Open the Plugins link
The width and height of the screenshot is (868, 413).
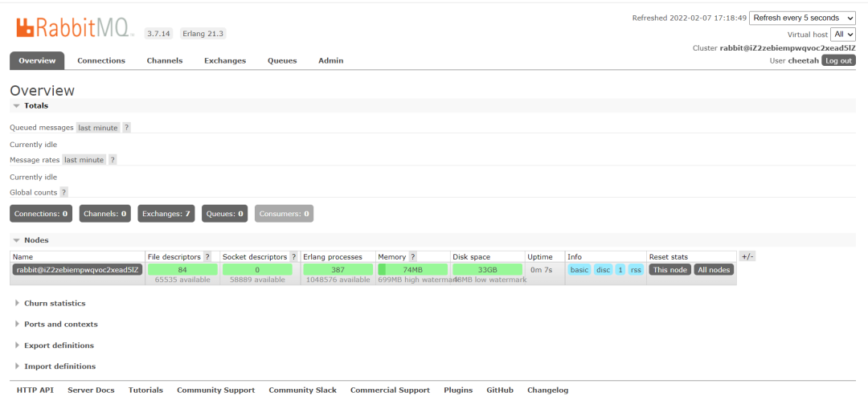coord(458,391)
